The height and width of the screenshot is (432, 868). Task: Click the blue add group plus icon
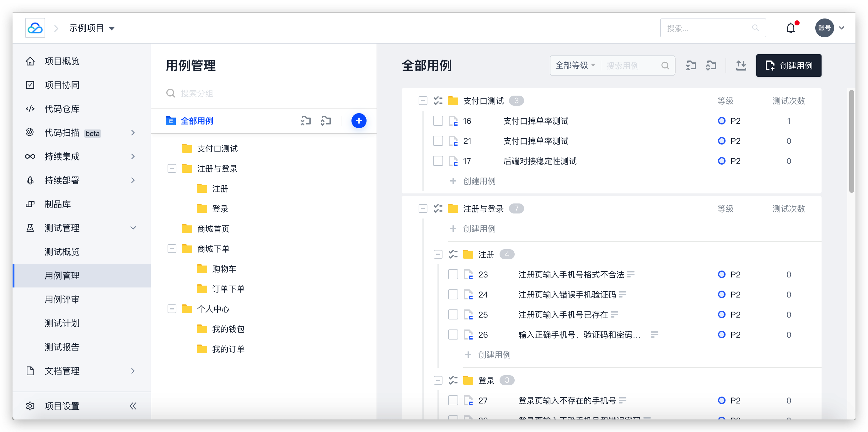(x=358, y=121)
